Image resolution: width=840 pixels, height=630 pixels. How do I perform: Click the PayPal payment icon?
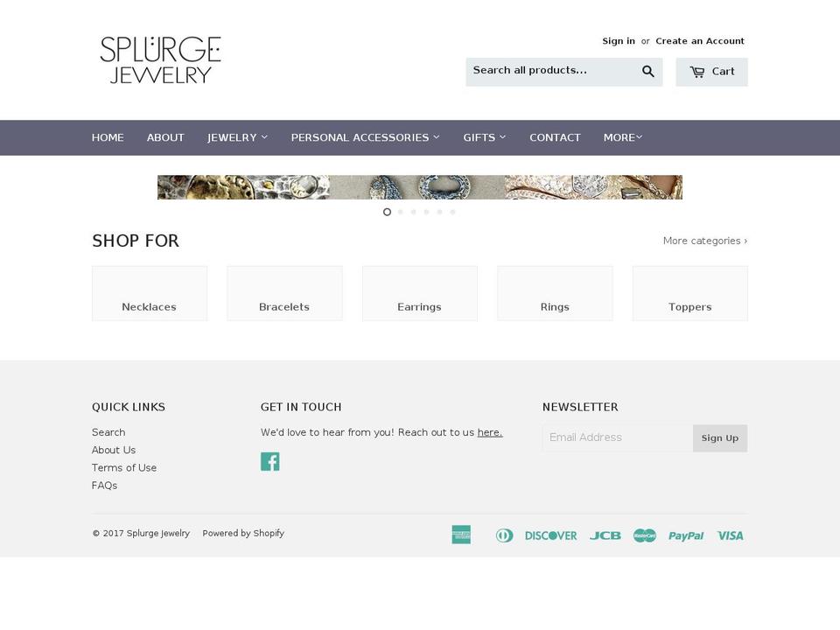(686, 535)
